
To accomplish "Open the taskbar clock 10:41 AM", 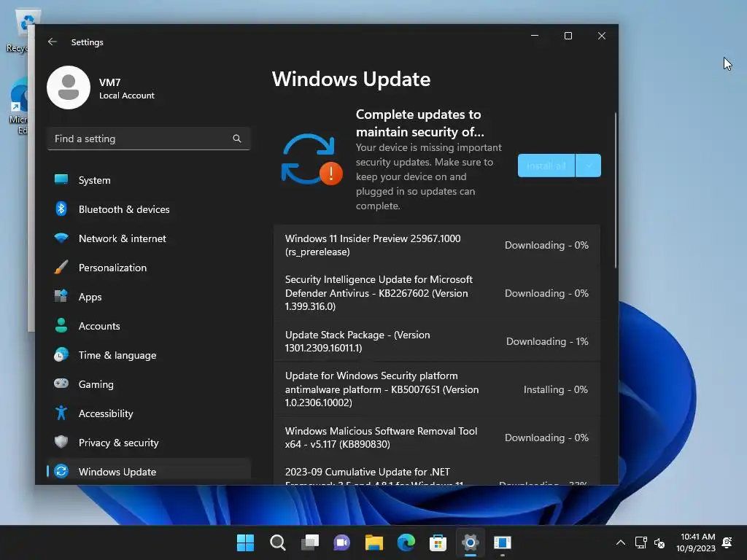I will point(696,542).
